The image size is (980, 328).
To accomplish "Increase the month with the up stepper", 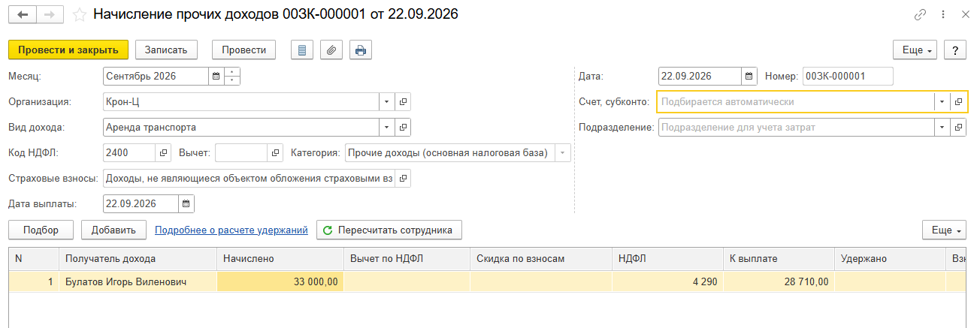I will pyautogui.click(x=233, y=72).
